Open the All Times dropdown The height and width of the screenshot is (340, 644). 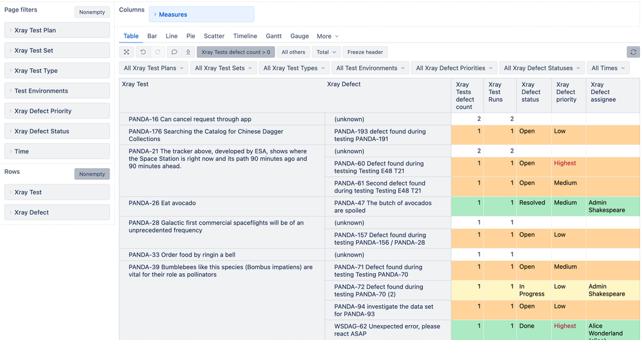click(608, 68)
